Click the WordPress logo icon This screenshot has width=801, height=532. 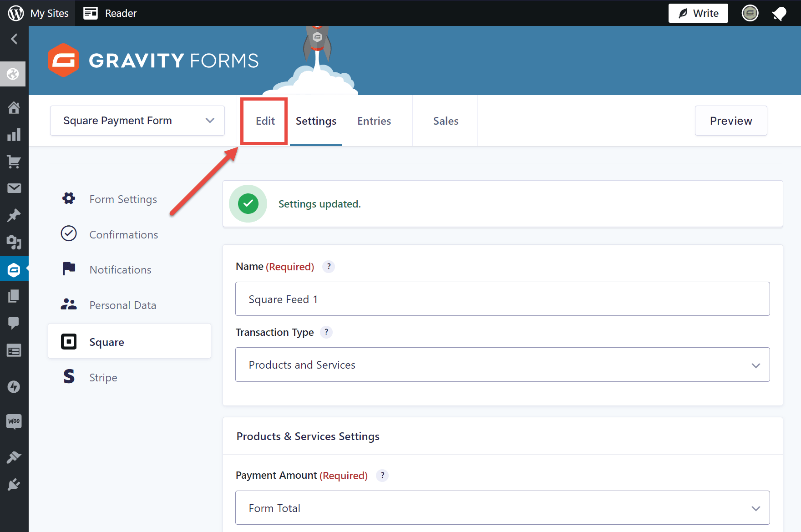pos(16,13)
